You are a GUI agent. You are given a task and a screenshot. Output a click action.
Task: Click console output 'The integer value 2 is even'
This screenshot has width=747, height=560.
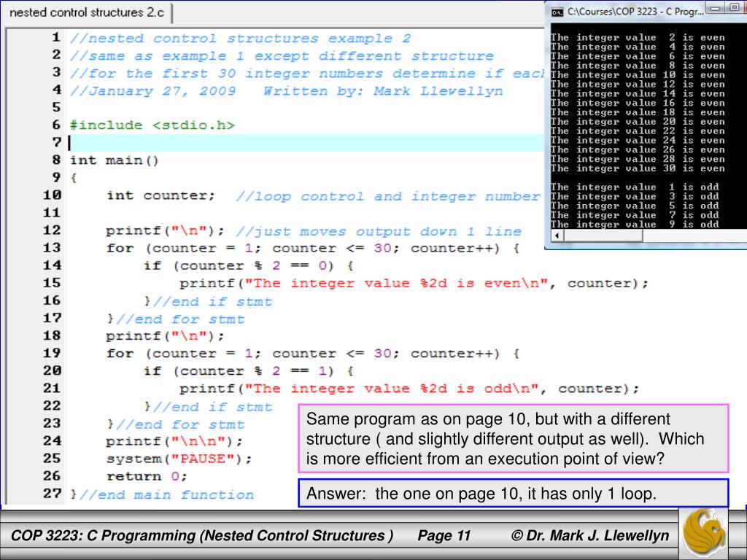638,37
